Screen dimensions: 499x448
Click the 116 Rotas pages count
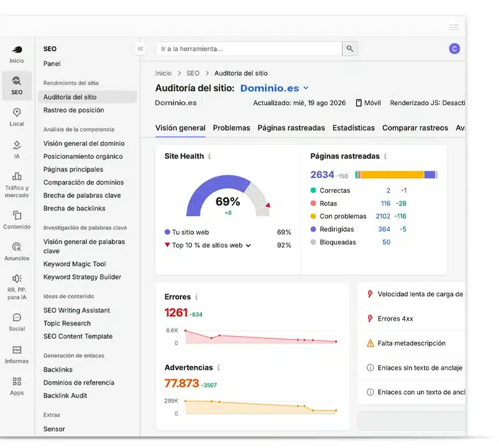tap(385, 203)
